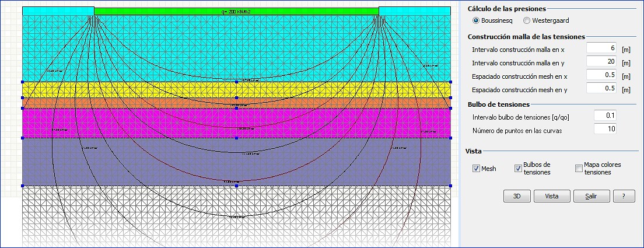This screenshot has width=644, height=248.
Task: Click 'Intervalo construcción malla en x' label
Action: pyautogui.click(x=518, y=49)
